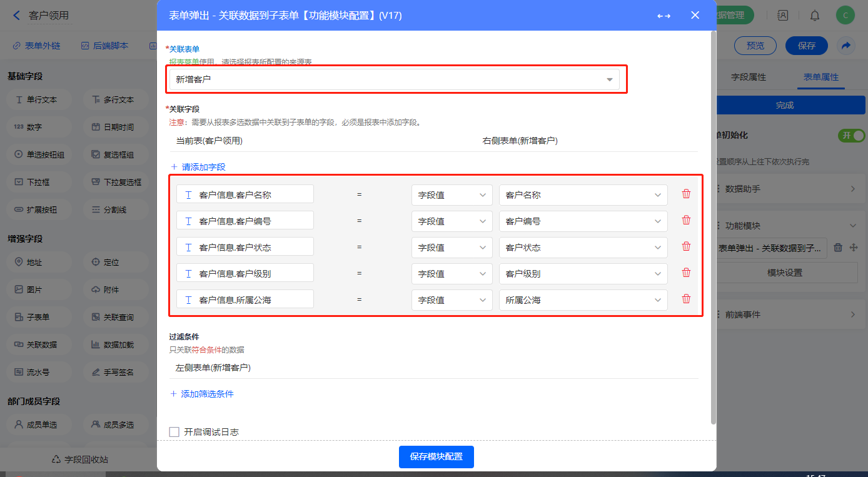Click the dialog expand-width arrows icon
This screenshot has height=477, width=868.
click(x=664, y=16)
